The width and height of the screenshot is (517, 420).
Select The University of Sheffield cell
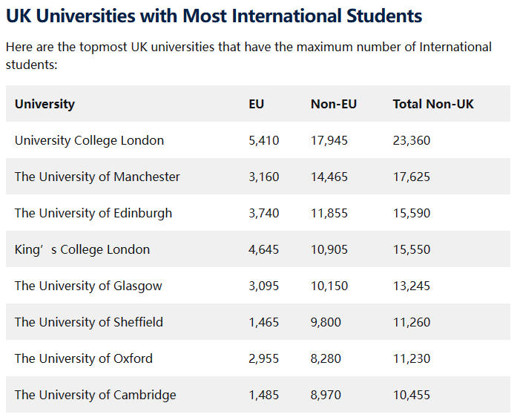click(x=88, y=322)
